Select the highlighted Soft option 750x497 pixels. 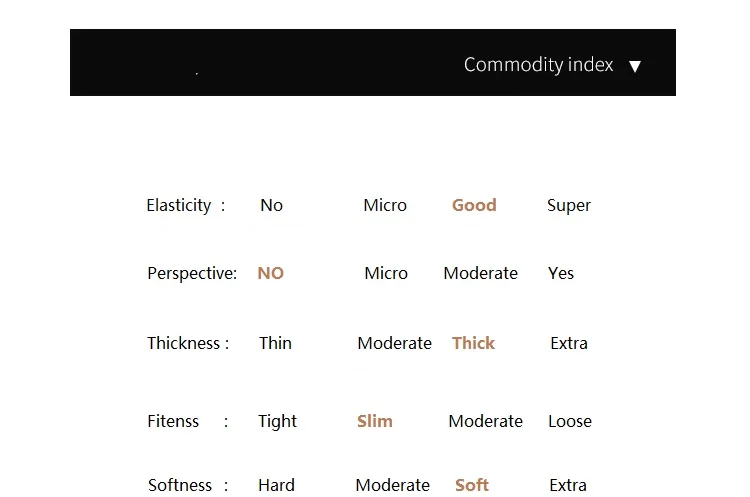(x=472, y=485)
